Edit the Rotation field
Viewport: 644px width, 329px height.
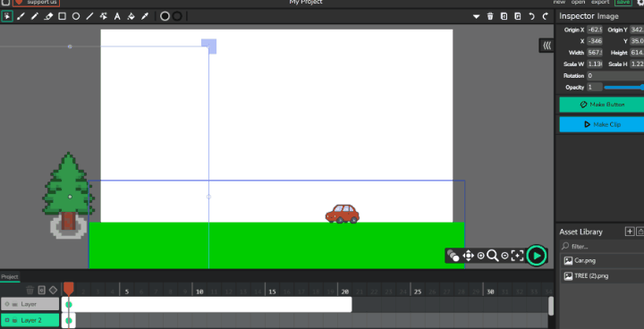tap(615, 76)
